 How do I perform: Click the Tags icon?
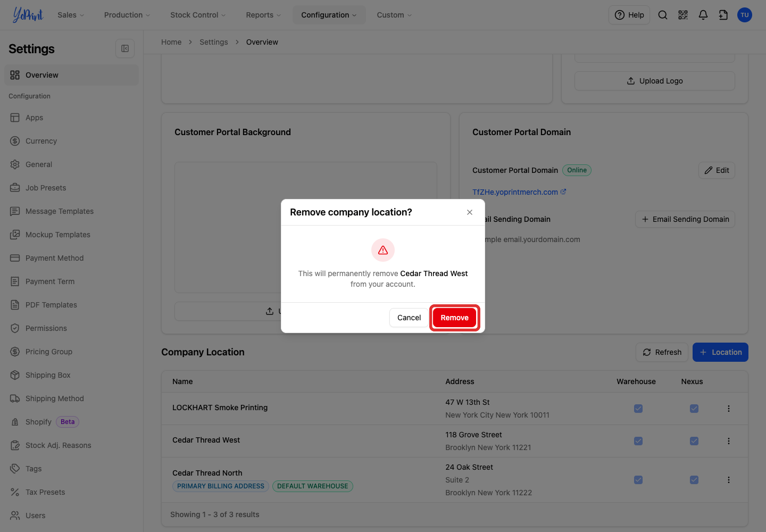coord(15,469)
